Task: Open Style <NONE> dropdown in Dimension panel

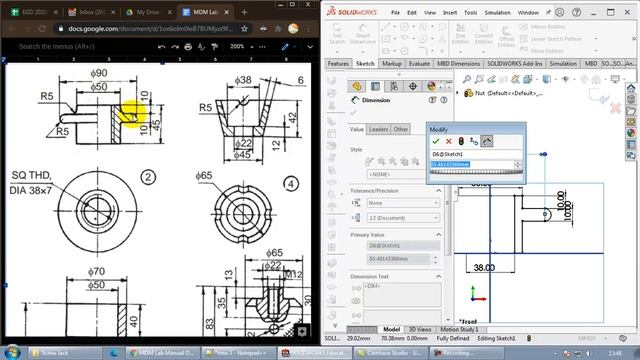Action: 396,174
